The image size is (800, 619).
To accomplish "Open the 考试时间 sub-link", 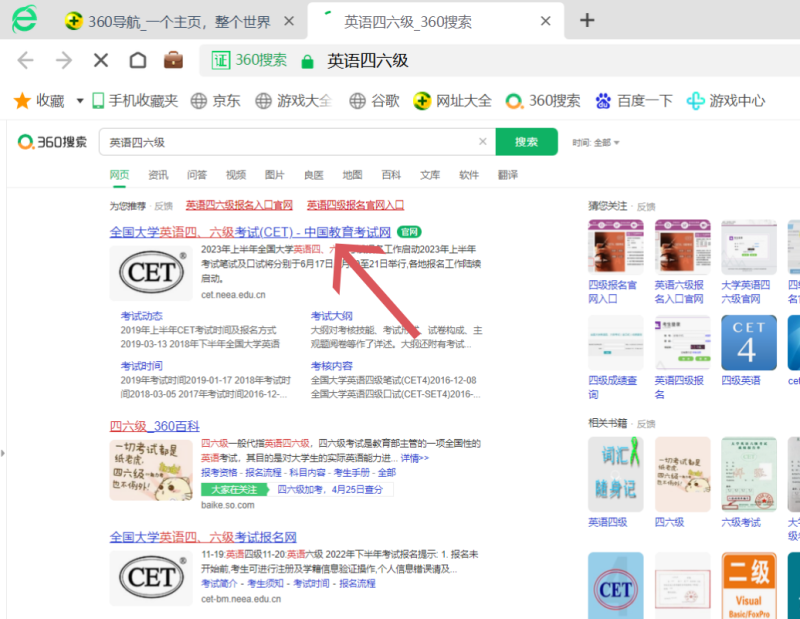I will pos(141,366).
